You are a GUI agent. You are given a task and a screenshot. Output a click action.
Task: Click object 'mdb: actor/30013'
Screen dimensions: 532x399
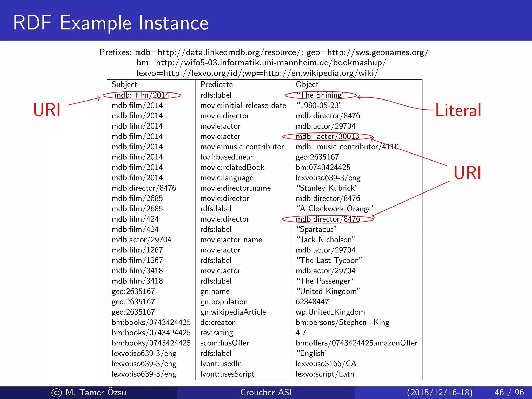327,136
